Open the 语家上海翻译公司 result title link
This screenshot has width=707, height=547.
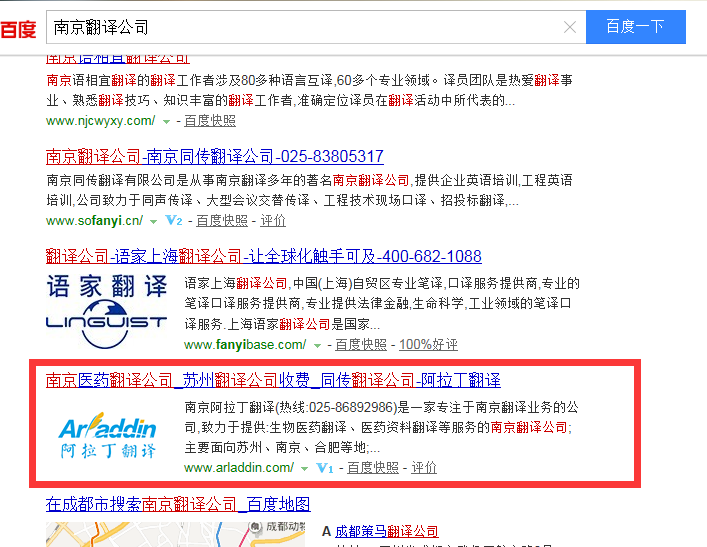(264, 255)
